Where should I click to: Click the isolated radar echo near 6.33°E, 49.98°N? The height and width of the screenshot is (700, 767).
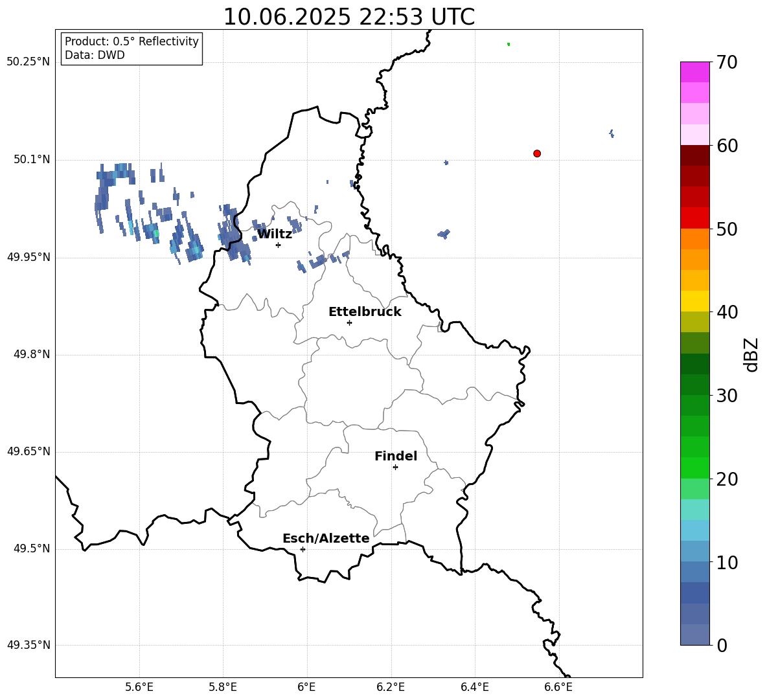coord(444,234)
